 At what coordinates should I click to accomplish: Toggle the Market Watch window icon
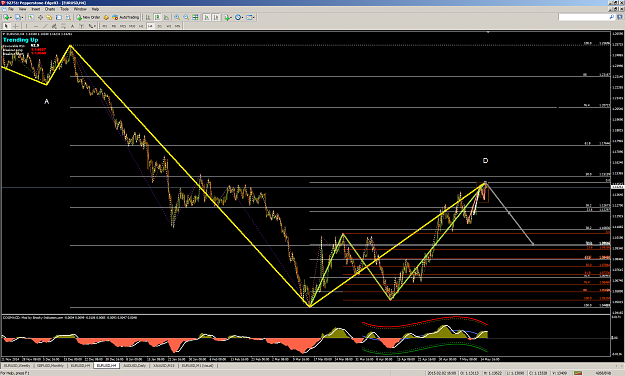click(31, 17)
